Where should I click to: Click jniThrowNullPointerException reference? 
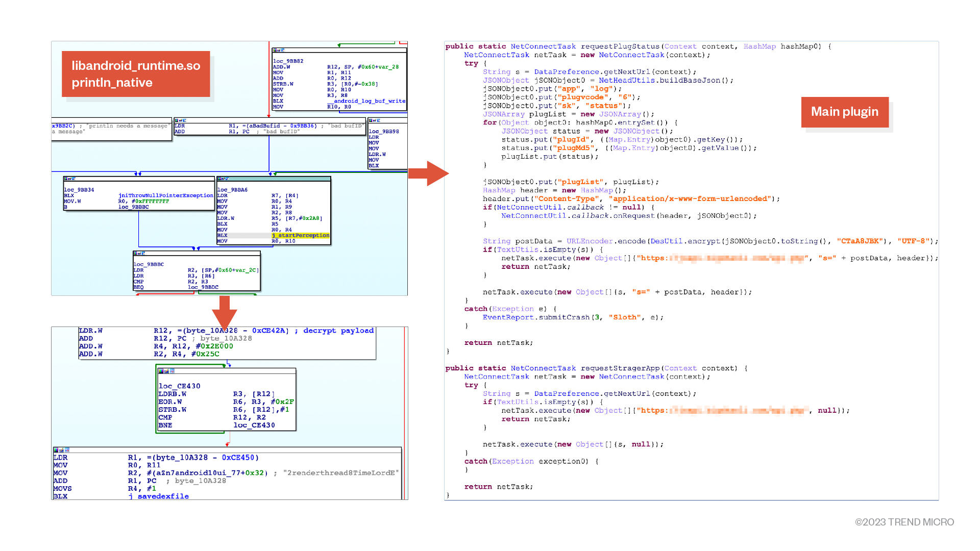click(x=166, y=195)
